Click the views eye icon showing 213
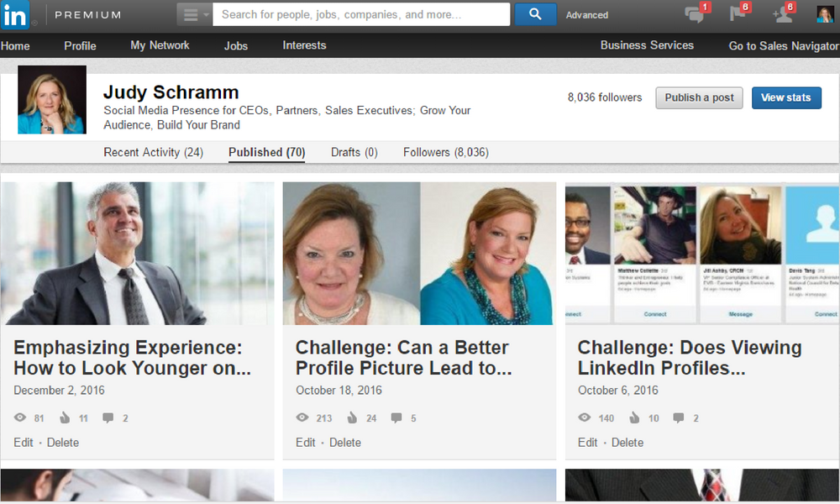Viewport: 840px width, 504px height. pyautogui.click(x=302, y=417)
